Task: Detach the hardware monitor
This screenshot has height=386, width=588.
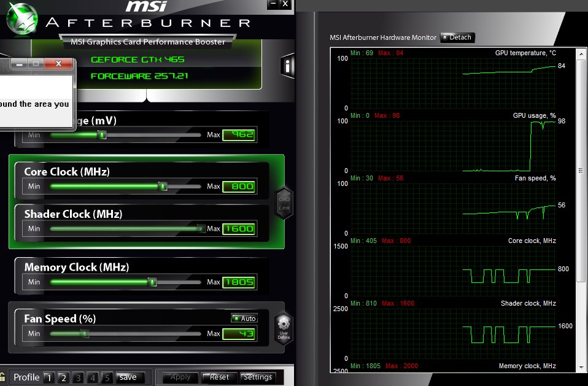Action: click(457, 37)
